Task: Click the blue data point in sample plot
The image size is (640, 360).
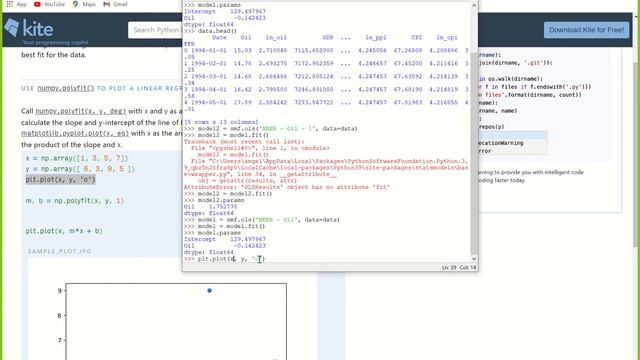Action: [209, 291]
